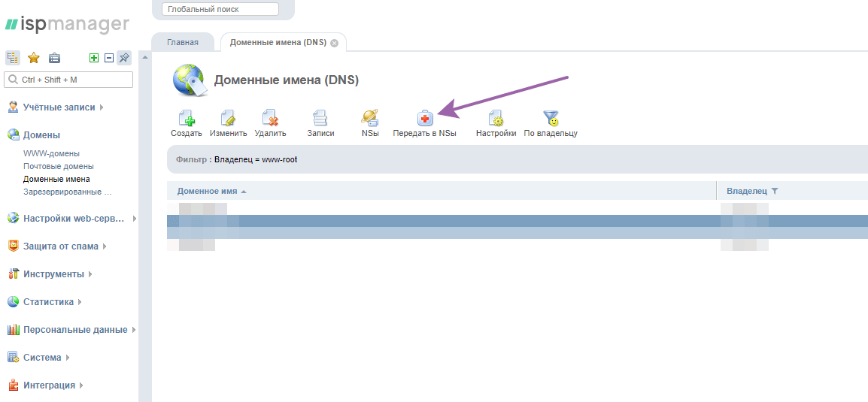Click the Глобальный поиск search field
The height and width of the screenshot is (402, 868).
click(x=220, y=9)
